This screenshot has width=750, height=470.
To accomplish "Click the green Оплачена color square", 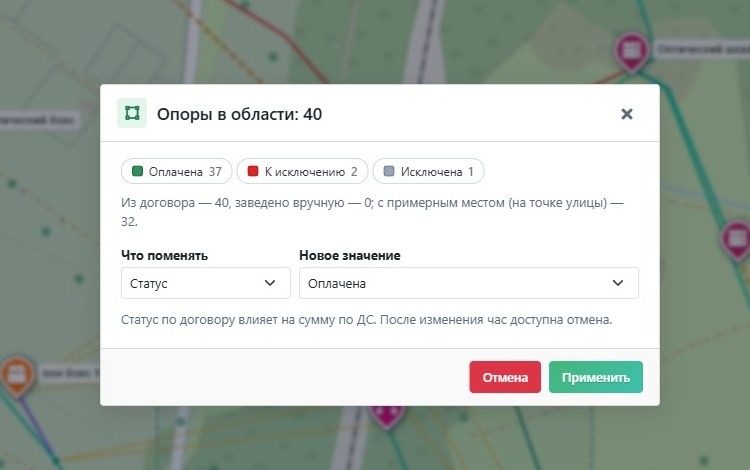I will 137,171.
